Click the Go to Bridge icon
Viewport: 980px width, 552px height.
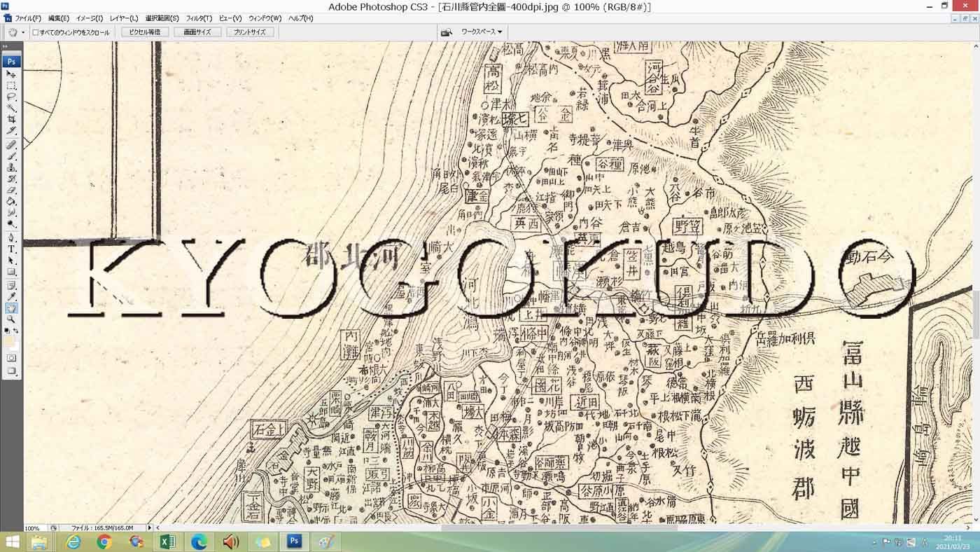tap(446, 32)
